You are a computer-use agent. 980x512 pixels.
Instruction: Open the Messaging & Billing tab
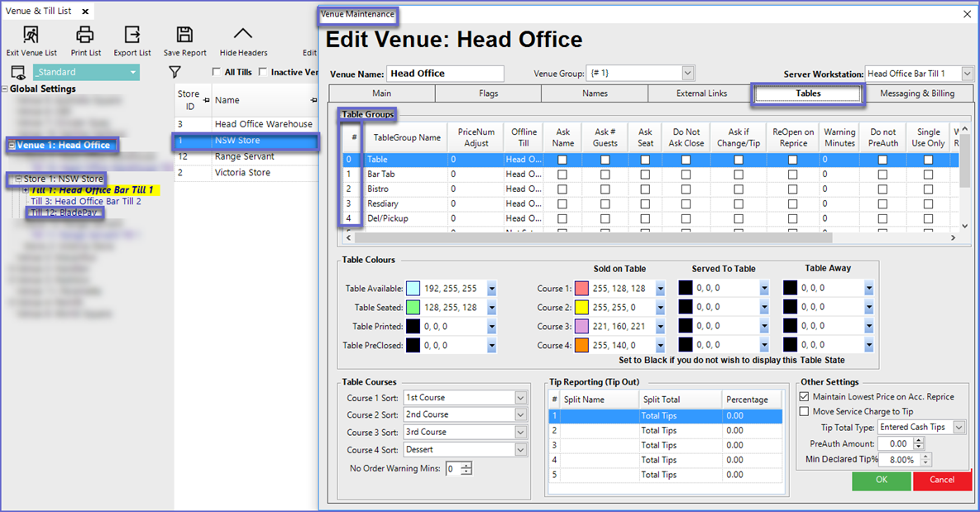916,93
